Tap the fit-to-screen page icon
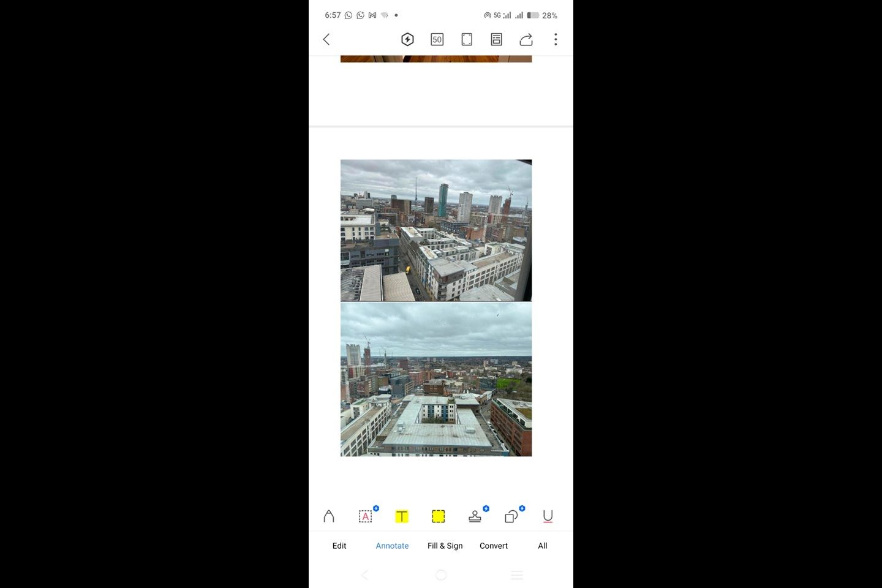Image resolution: width=882 pixels, height=588 pixels. [x=467, y=39]
